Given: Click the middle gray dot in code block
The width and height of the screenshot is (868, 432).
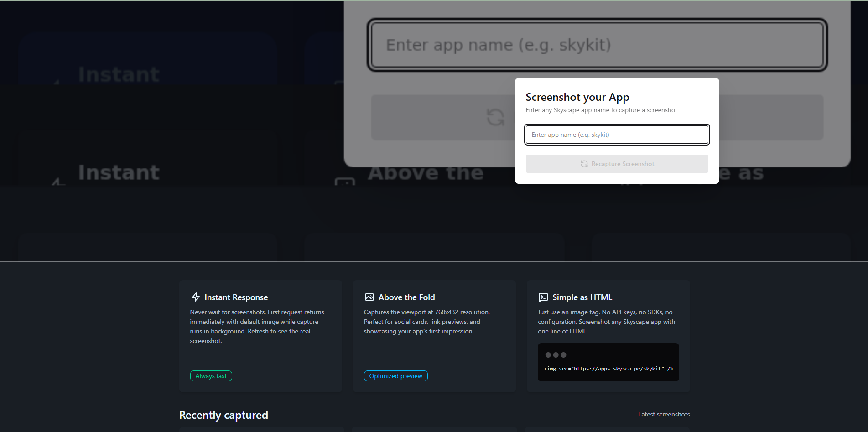Looking at the screenshot, I should pyautogui.click(x=556, y=355).
